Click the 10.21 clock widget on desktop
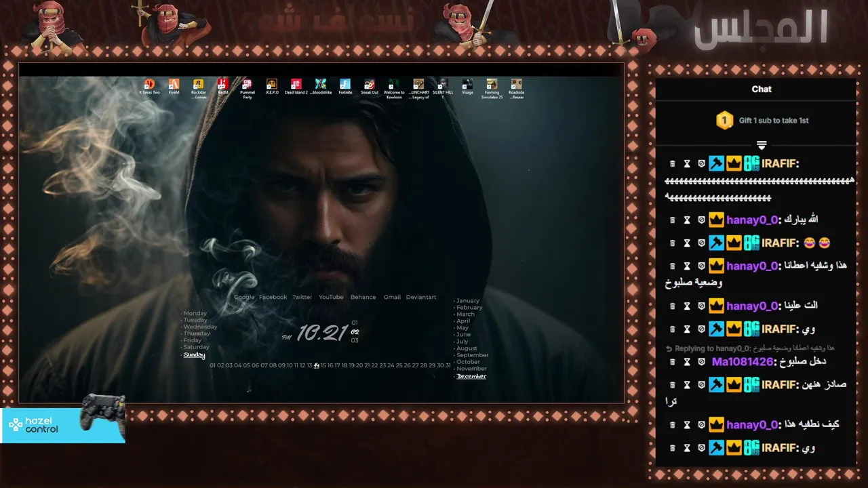Viewport: 868px width, 488px height. (322, 333)
